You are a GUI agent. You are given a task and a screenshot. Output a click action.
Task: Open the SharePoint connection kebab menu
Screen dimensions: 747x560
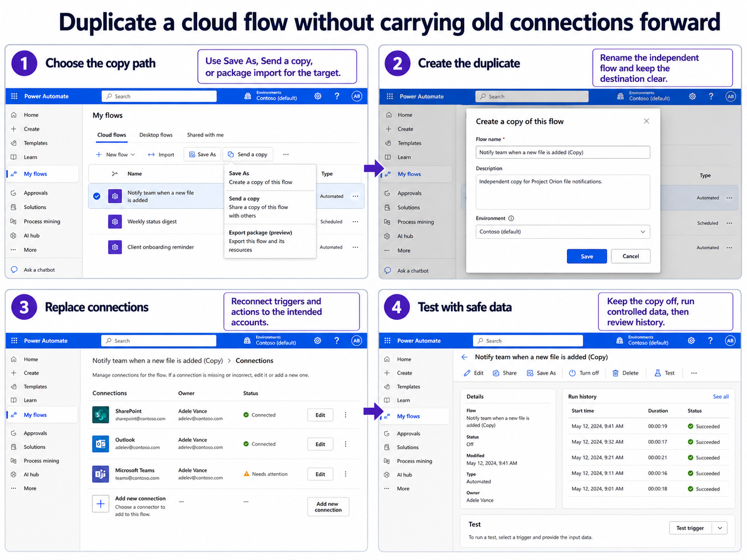[x=346, y=415]
